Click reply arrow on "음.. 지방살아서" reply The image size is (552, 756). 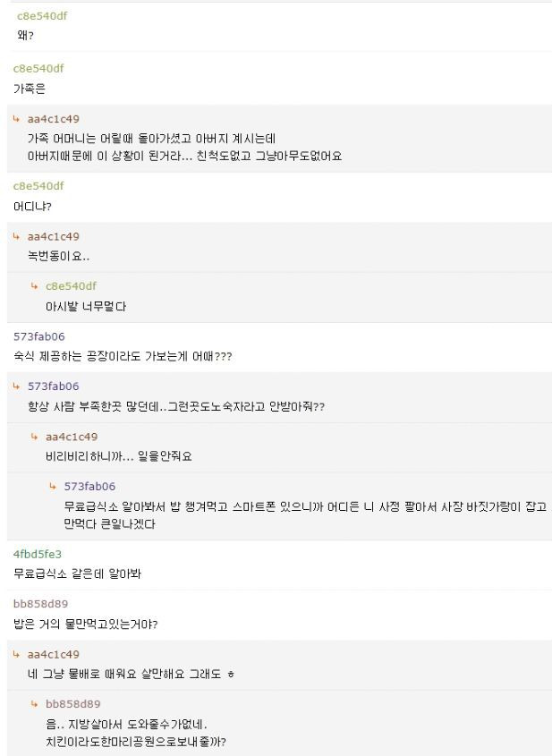tap(34, 704)
